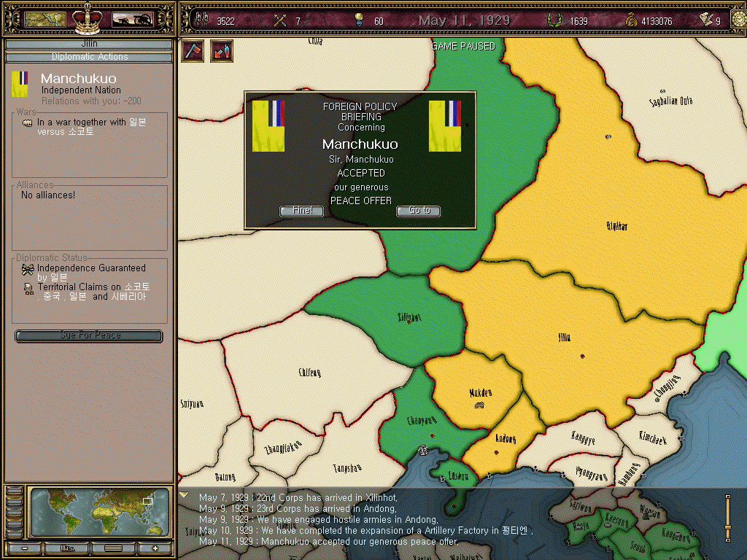
Task: Click the money bag treasury icon
Action: coord(631,20)
